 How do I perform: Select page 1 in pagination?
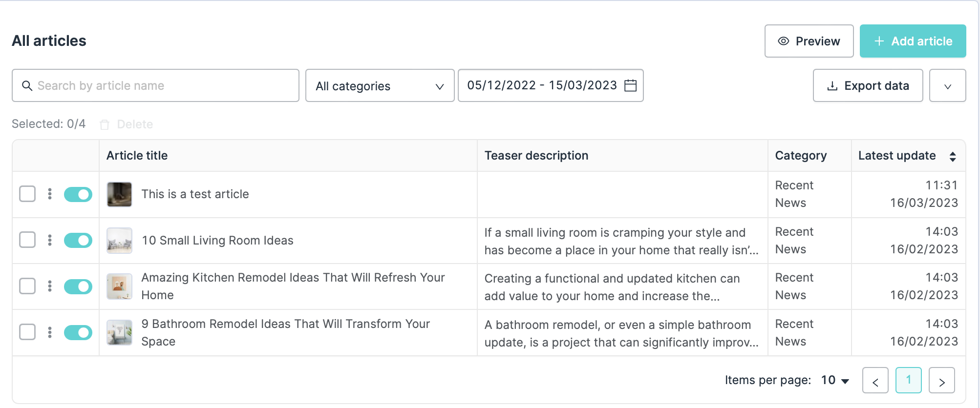(x=908, y=380)
